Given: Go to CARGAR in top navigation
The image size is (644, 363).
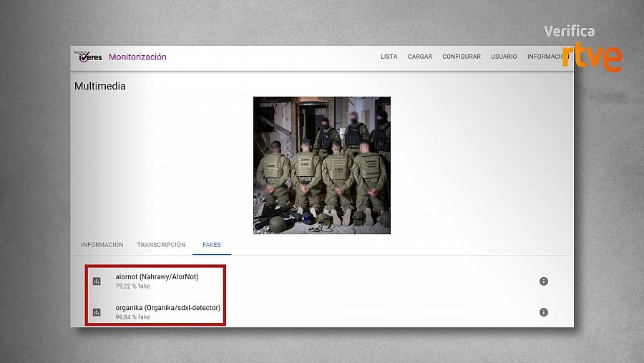Looking at the screenshot, I should point(420,57).
